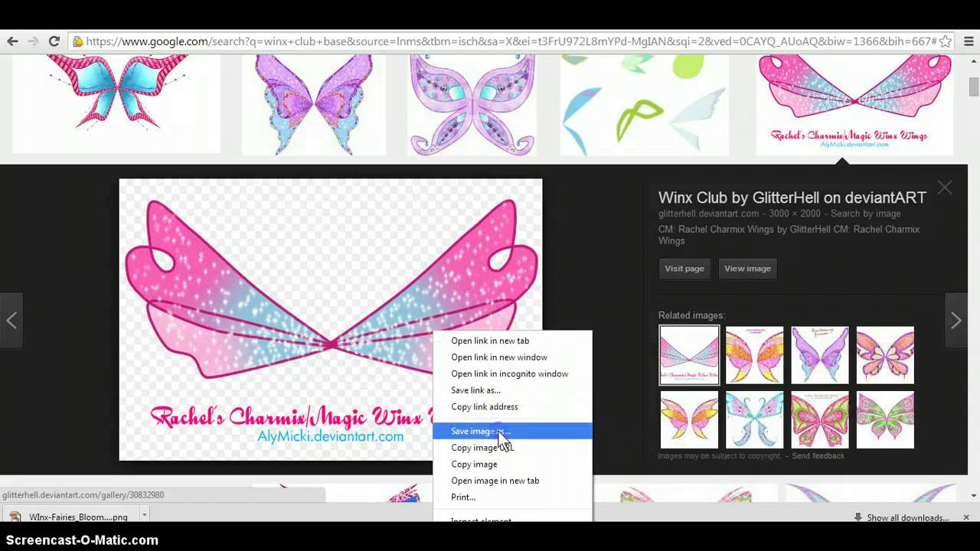This screenshot has height=551, width=980.
Task: Select the purple-blue wings related image, top row
Action: click(x=820, y=355)
